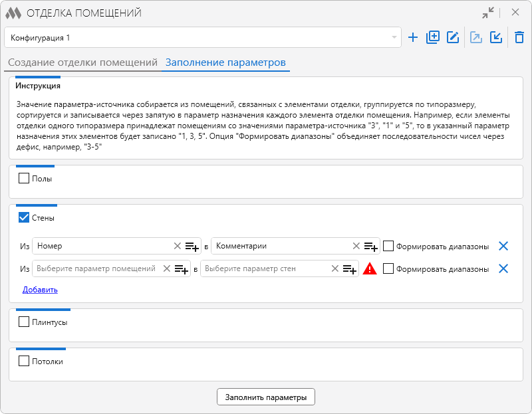Image resolution: width=532 pixels, height=414 pixels.
Task: Click the export configuration icon
Action: (x=476, y=38)
